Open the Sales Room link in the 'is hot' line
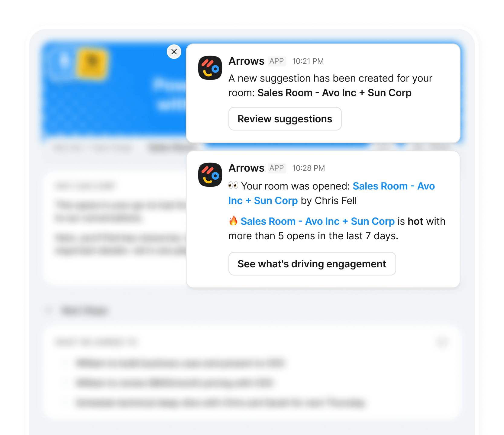 point(318,221)
